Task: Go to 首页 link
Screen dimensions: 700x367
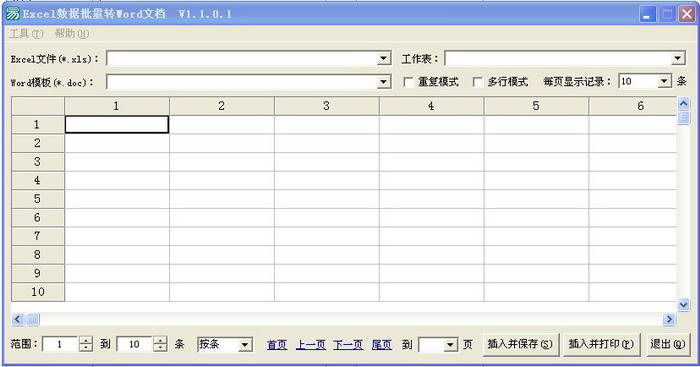Action: (x=277, y=345)
